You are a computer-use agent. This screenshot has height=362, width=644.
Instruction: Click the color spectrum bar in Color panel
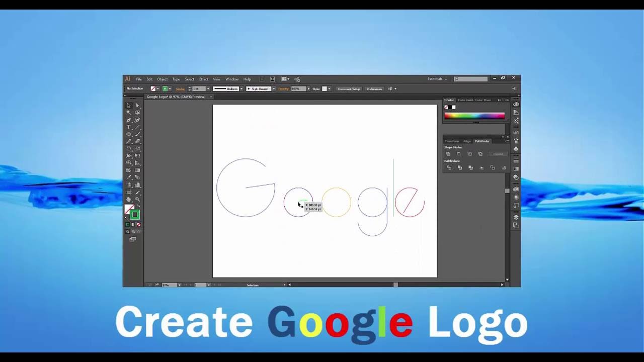click(474, 116)
